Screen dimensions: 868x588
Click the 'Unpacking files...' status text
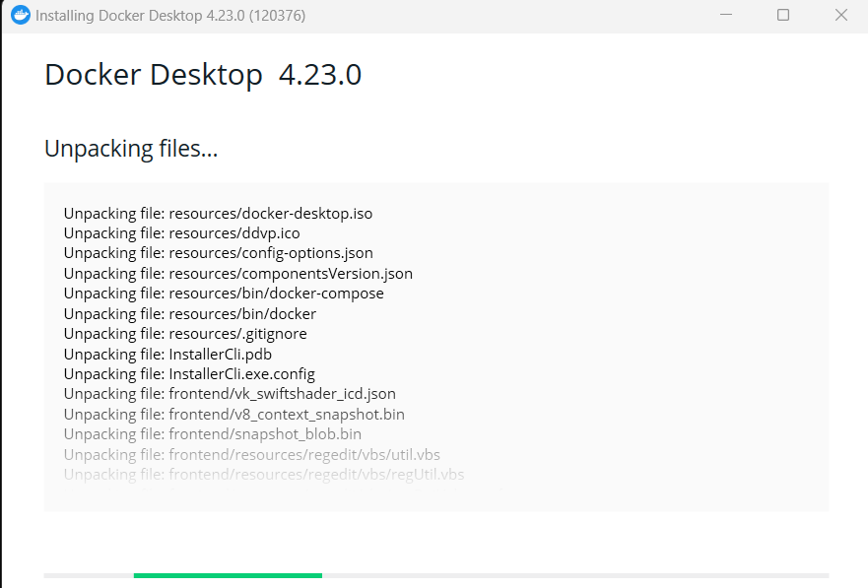(131, 149)
